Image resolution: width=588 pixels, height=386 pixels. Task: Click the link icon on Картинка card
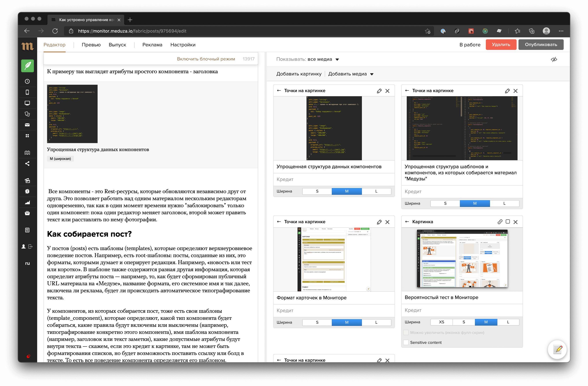pyautogui.click(x=500, y=222)
